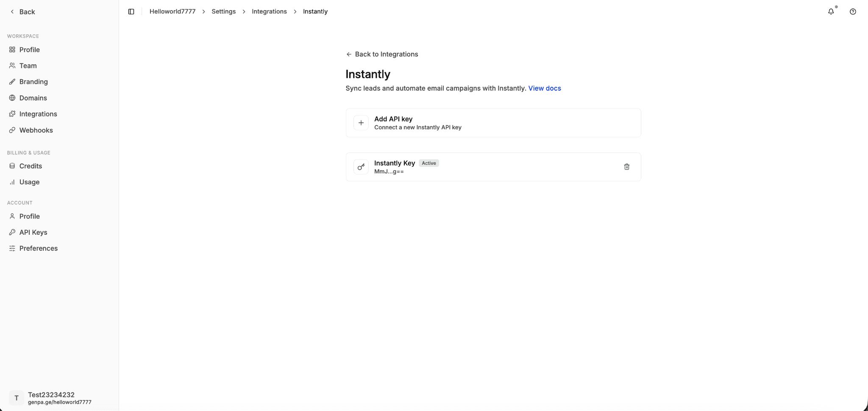Click the Webhooks link icon

(12, 130)
